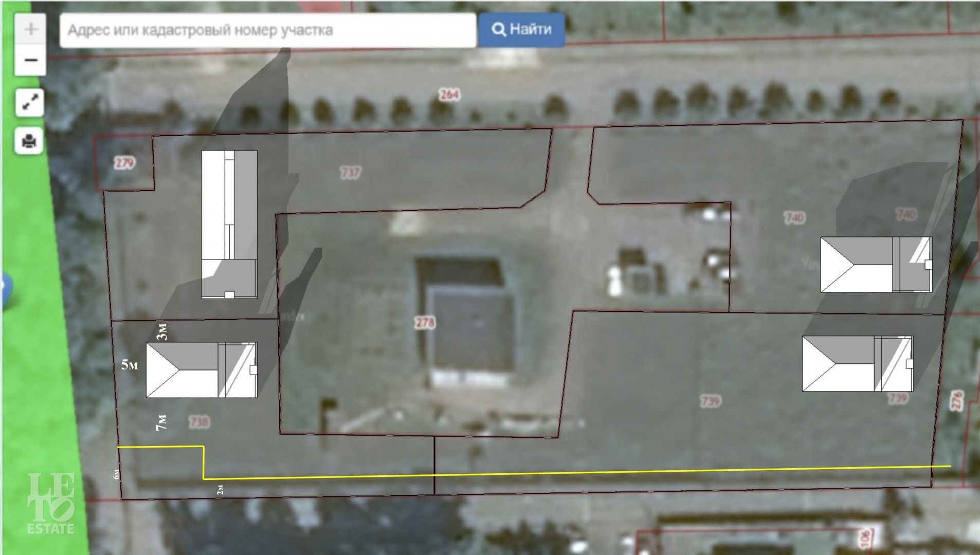The image size is (980, 555).
Task: Select parcel label 737
Action: click(x=350, y=172)
